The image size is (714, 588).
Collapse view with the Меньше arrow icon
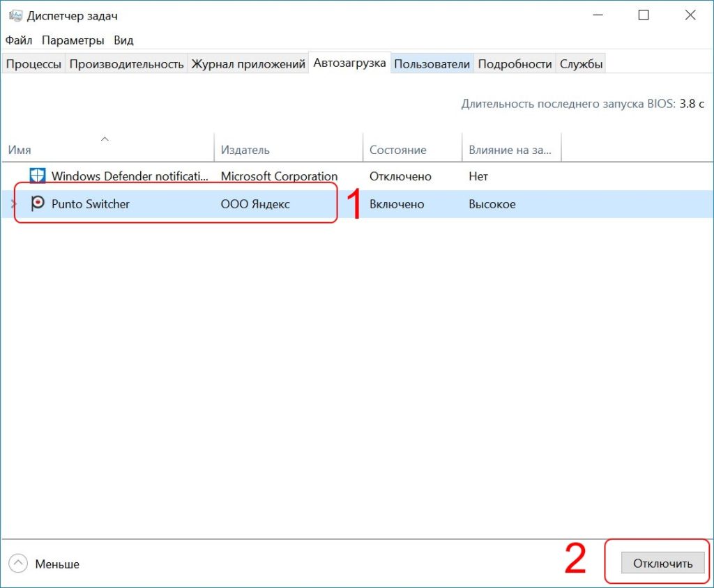click(19, 564)
